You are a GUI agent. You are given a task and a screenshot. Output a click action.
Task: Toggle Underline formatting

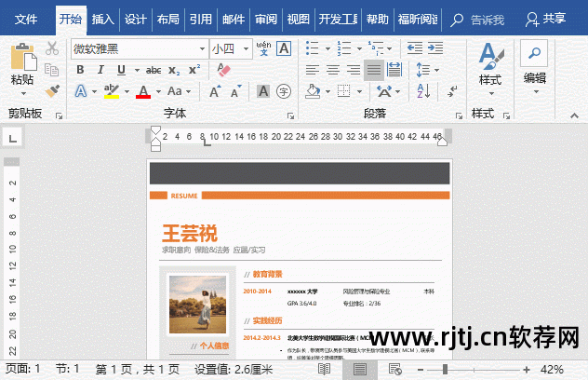[121, 70]
